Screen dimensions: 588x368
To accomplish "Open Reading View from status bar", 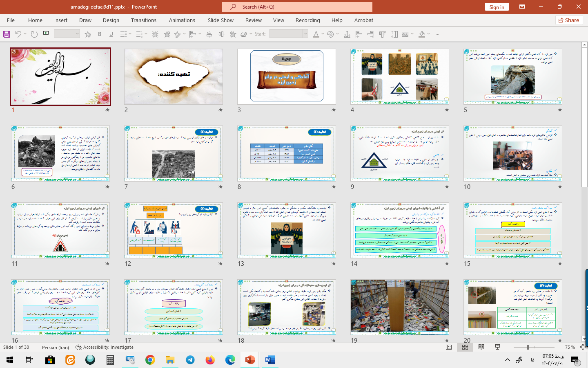I will pos(481,347).
